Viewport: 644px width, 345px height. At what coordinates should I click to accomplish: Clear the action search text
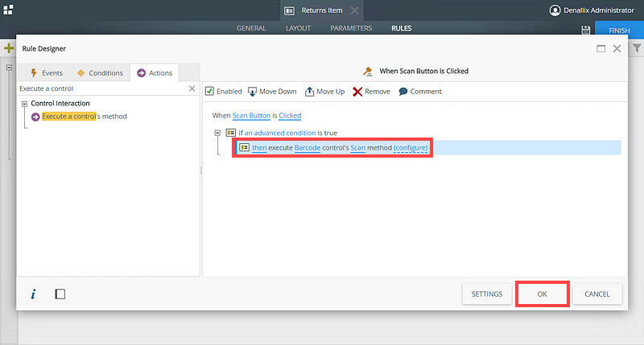(x=192, y=88)
